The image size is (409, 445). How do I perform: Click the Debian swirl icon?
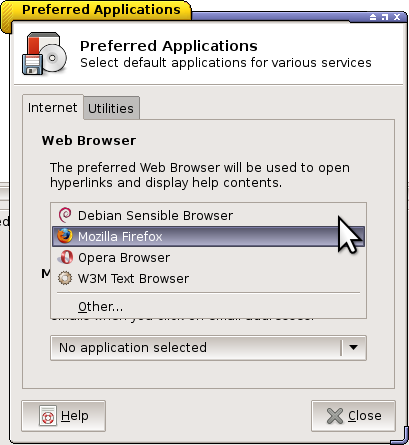[65, 215]
